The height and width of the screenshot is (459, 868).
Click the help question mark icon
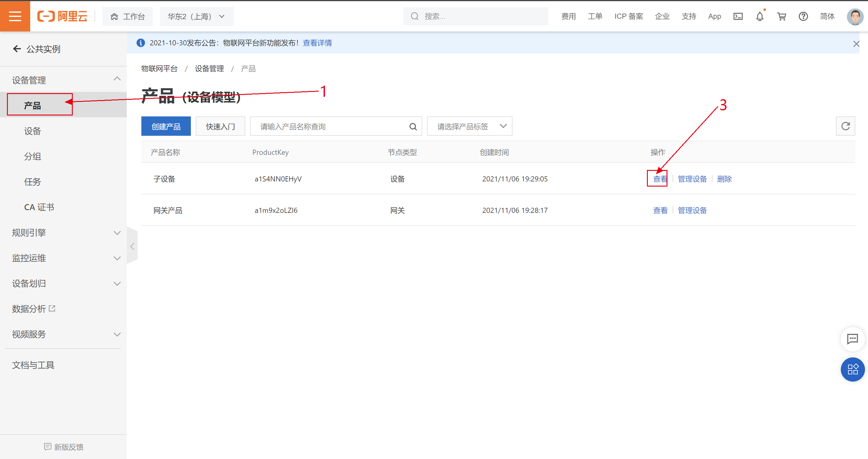(803, 16)
